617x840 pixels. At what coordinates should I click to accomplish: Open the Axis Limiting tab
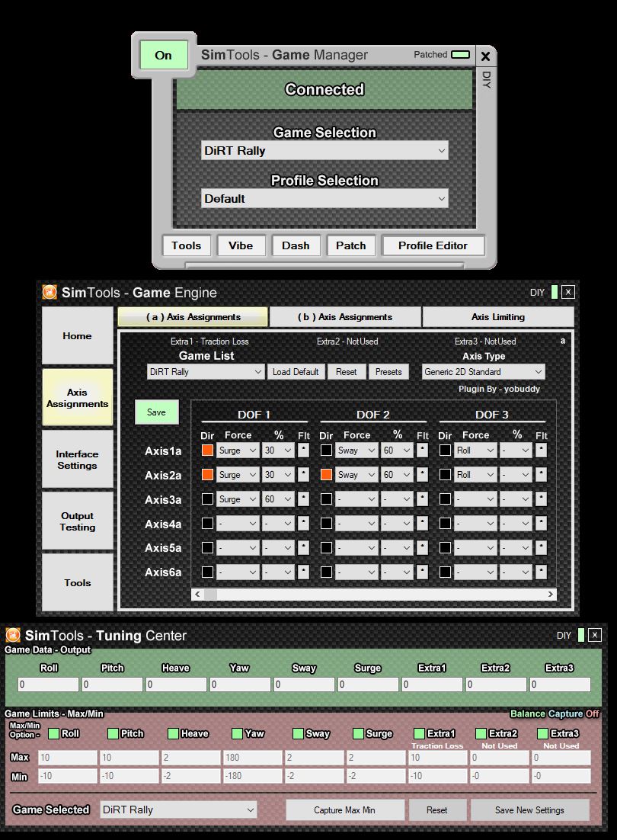coord(498,317)
